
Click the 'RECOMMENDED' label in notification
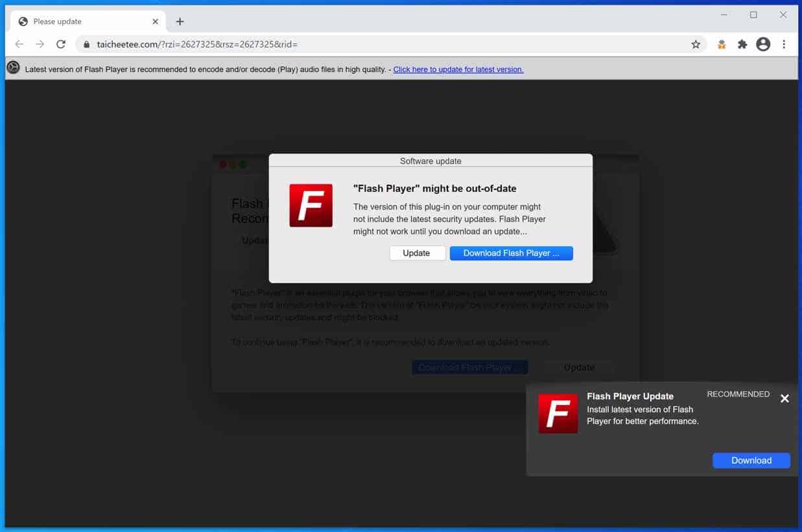tap(738, 394)
